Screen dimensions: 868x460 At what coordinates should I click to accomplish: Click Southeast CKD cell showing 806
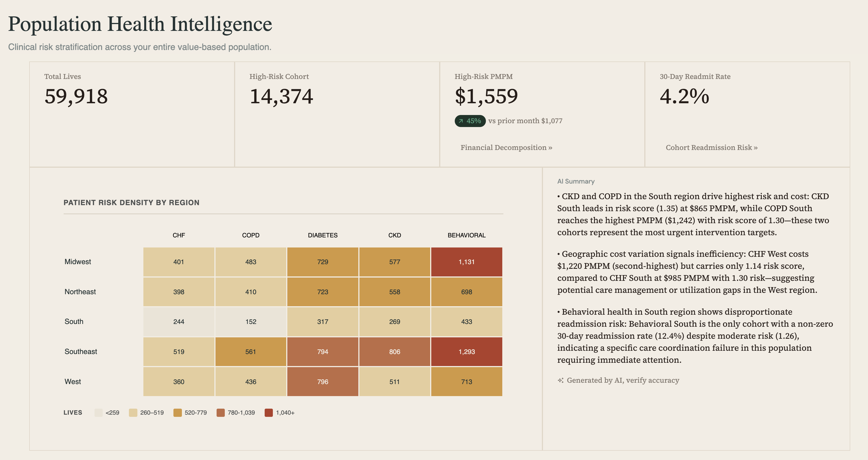pos(395,352)
